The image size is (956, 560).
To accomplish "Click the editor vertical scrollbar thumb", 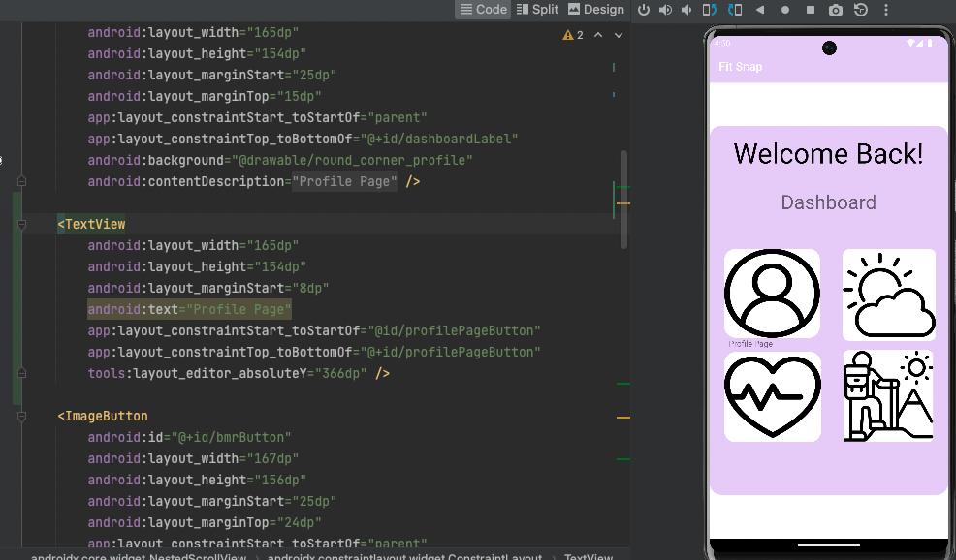I will (623, 200).
